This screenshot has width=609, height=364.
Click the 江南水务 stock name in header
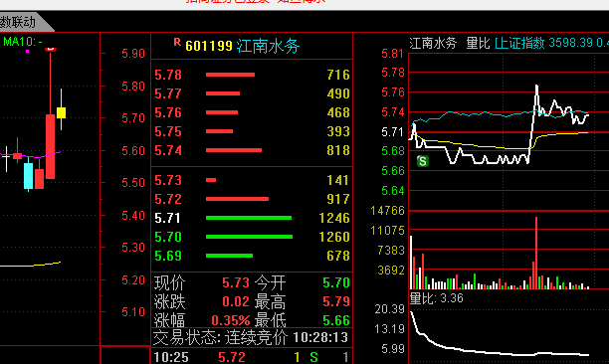268,46
